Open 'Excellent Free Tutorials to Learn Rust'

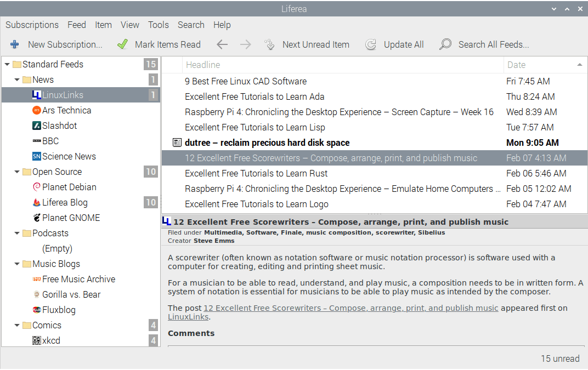[x=256, y=174]
